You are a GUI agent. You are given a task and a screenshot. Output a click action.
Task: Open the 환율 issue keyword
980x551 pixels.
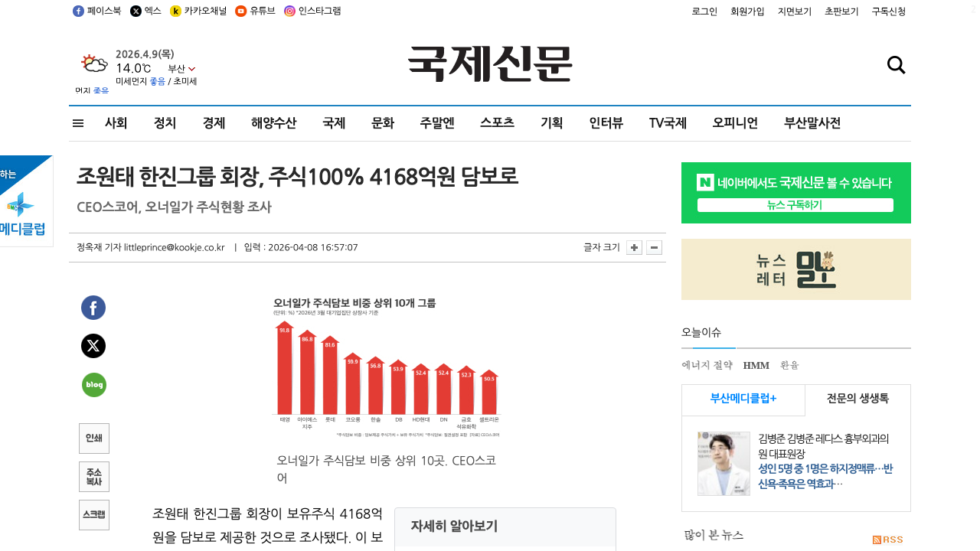tap(789, 366)
